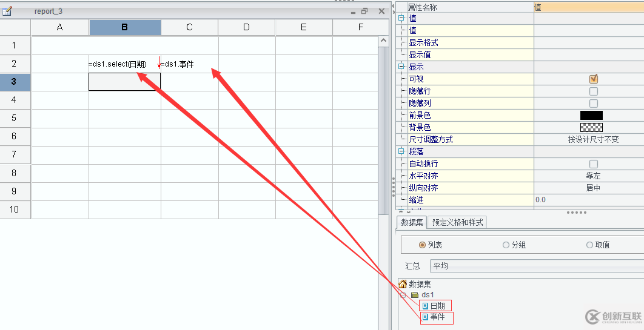Toggle the 可视 checkbox
This screenshot has width=644, height=330.
pos(594,79)
